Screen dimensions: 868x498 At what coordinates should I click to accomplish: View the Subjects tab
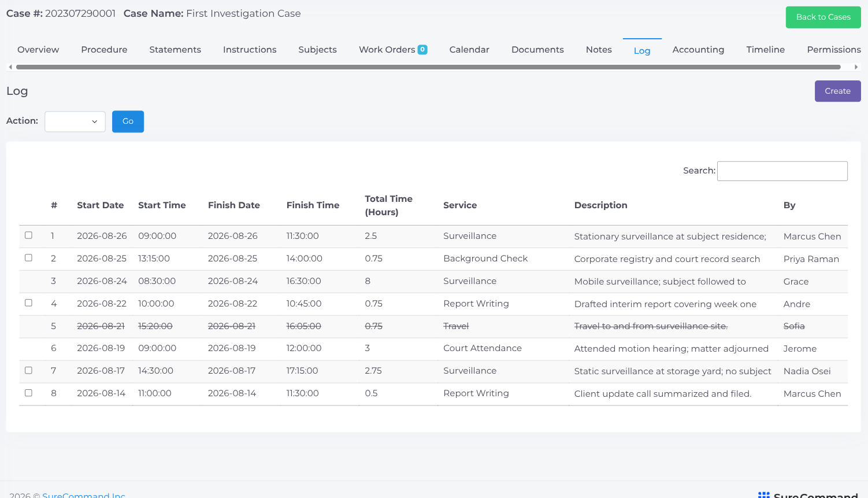coord(317,50)
